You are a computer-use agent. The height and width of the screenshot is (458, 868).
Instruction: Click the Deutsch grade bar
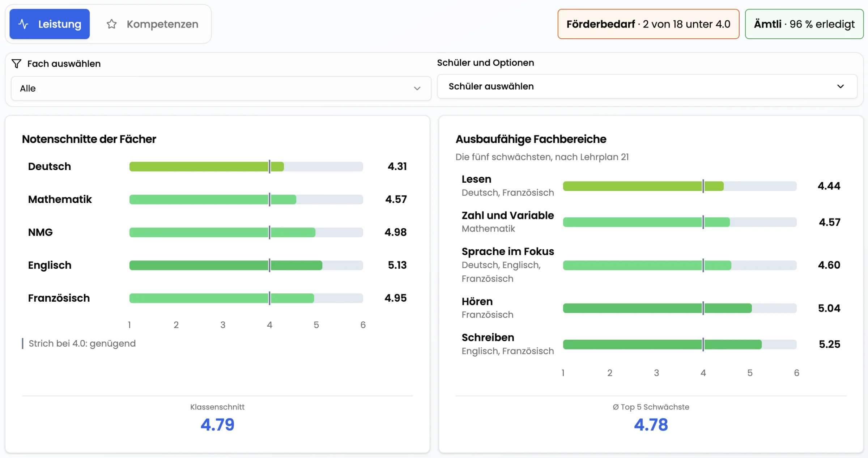click(246, 166)
